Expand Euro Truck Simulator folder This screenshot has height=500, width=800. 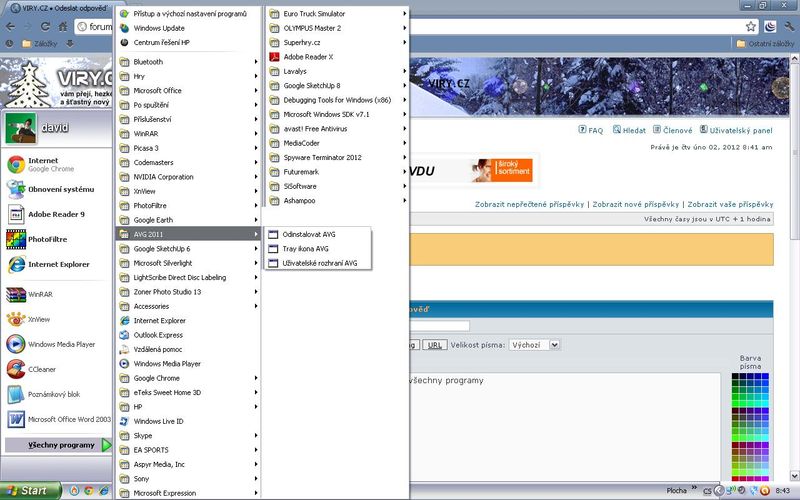point(337,14)
